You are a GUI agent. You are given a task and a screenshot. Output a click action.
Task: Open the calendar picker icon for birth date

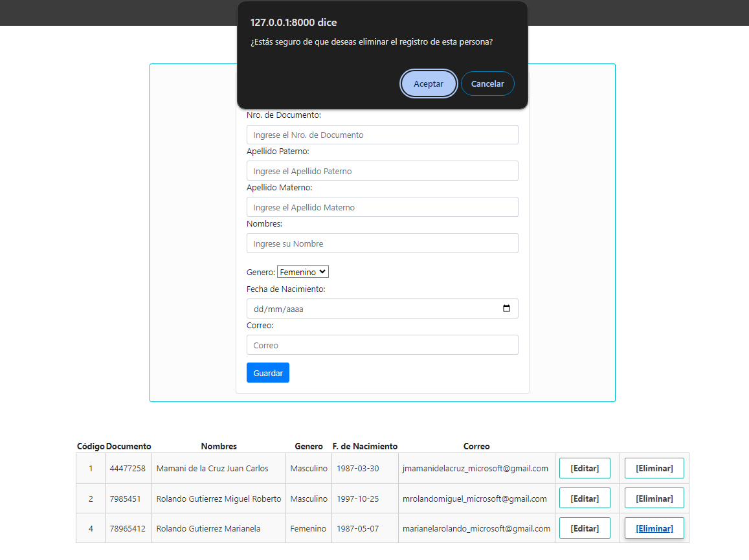point(506,309)
